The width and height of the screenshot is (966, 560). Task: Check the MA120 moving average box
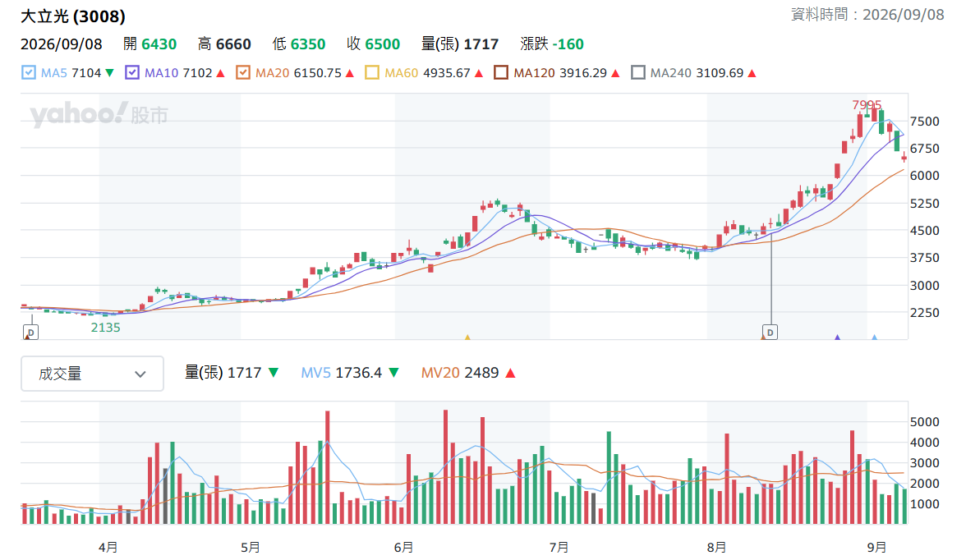[x=501, y=73]
